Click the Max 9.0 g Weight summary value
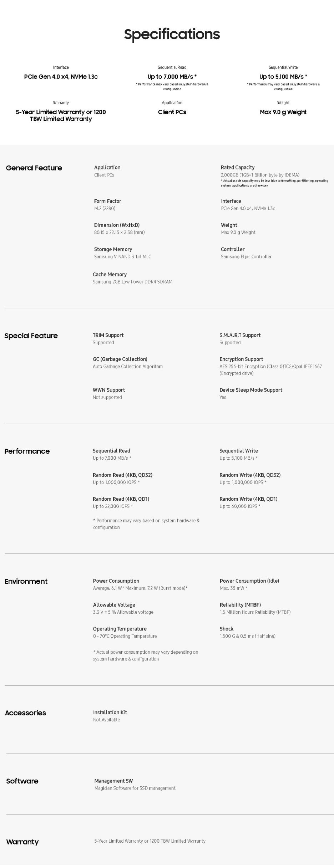Viewport: 334px width, 868px height. pos(283,112)
